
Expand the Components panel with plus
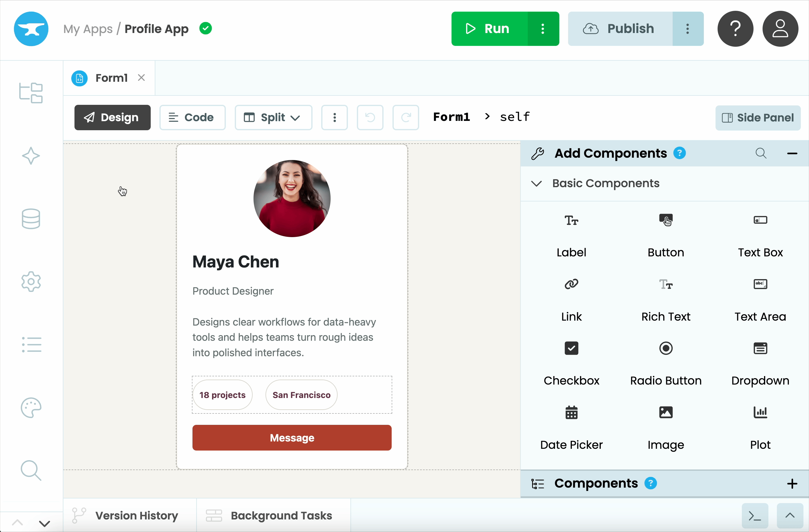[x=792, y=484]
